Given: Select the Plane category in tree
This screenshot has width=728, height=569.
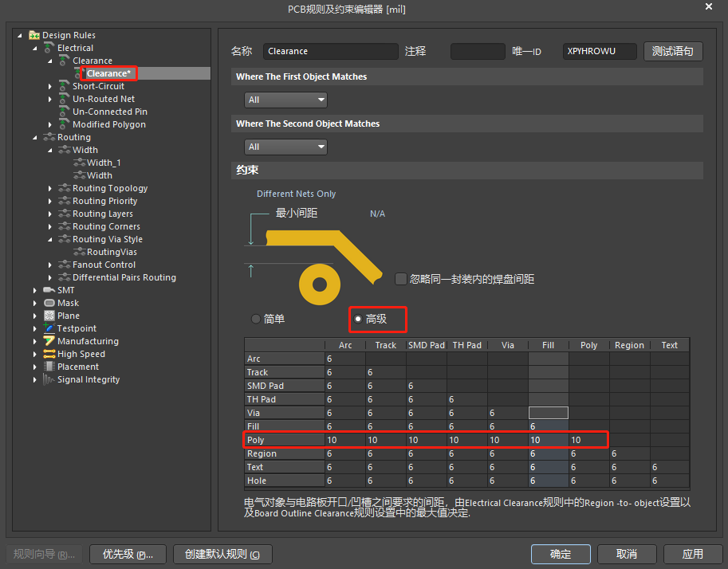Looking at the screenshot, I should pyautogui.click(x=69, y=316).
